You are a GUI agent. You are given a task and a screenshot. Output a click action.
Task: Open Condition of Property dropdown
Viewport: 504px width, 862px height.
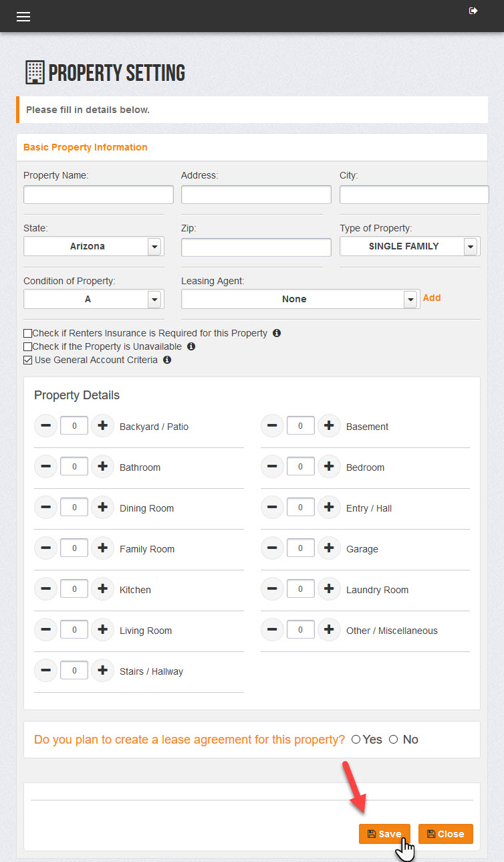[94, 299]
